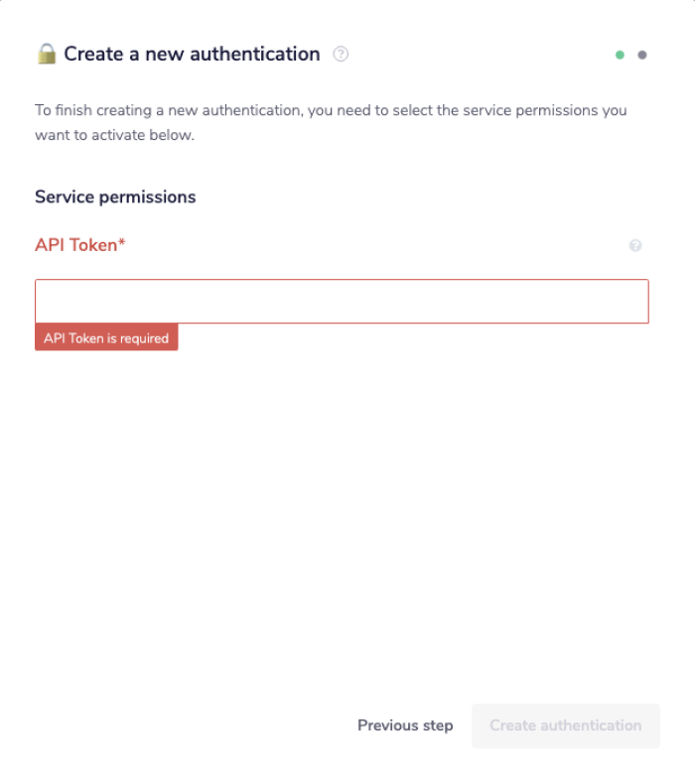Click "want to activate below" description line

(x=114, y=135)
